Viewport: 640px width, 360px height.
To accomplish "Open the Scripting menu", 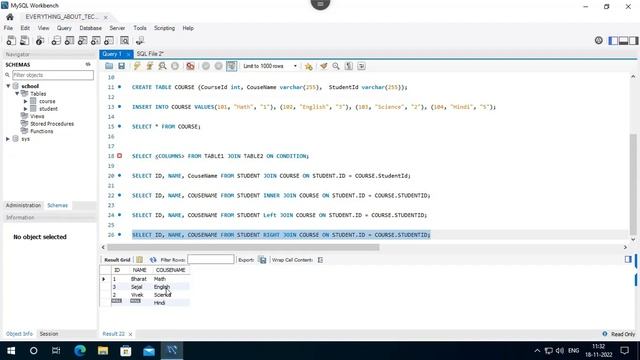I will tap(164, 28).
